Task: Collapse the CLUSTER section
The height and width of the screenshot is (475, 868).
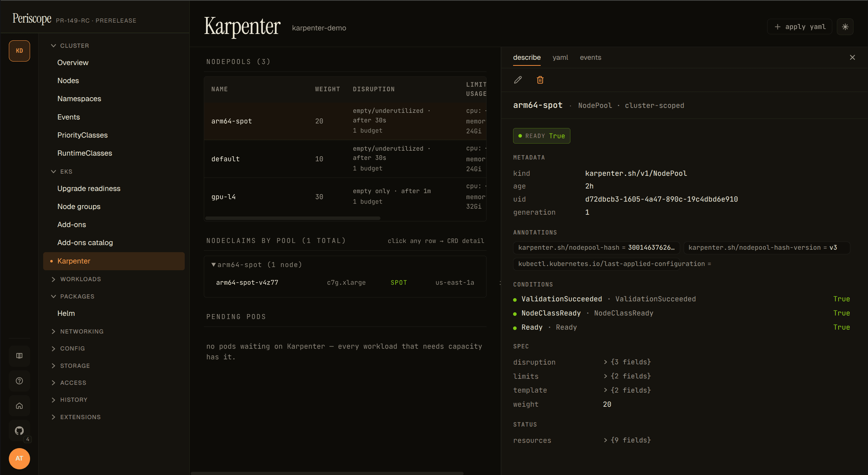Action: click(x=70, y=46)
